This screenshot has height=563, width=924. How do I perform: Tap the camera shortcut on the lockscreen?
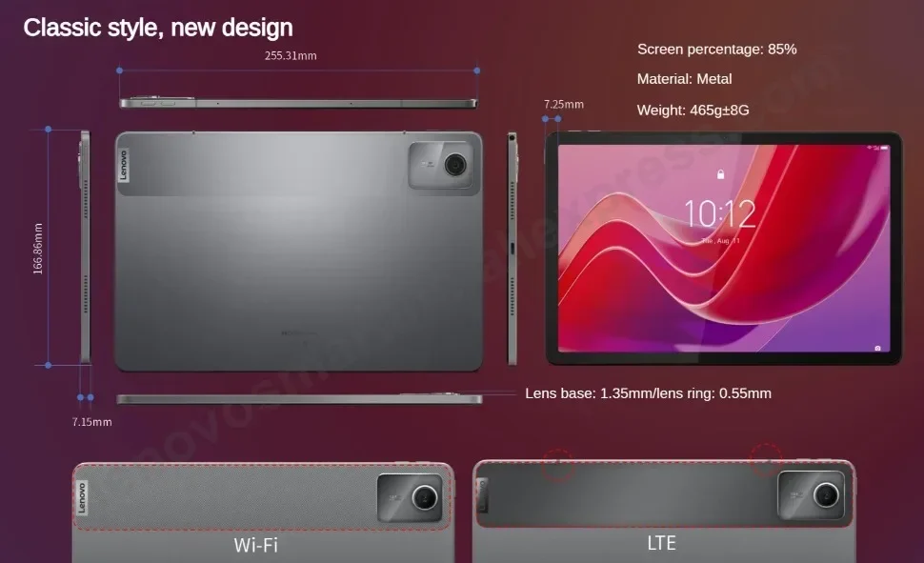coord(877,349)
